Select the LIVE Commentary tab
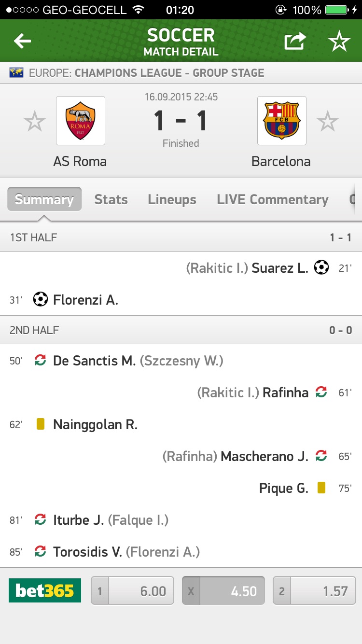This screenshot has height=644, width=362. click(x=273, y=200)
